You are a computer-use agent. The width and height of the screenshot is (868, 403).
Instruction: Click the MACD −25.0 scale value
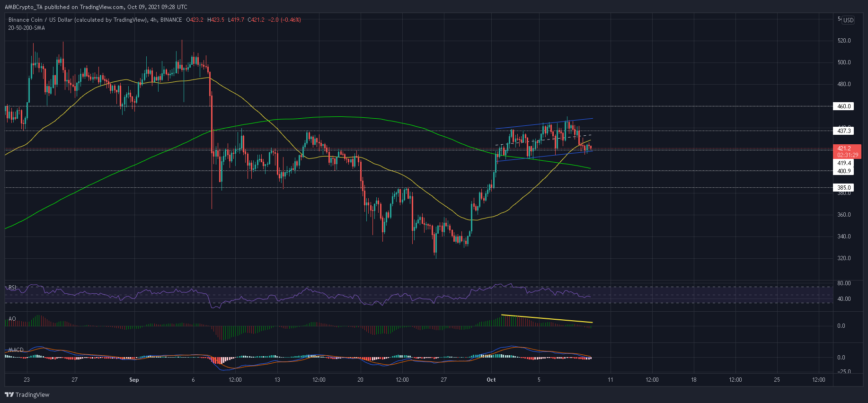844,372
